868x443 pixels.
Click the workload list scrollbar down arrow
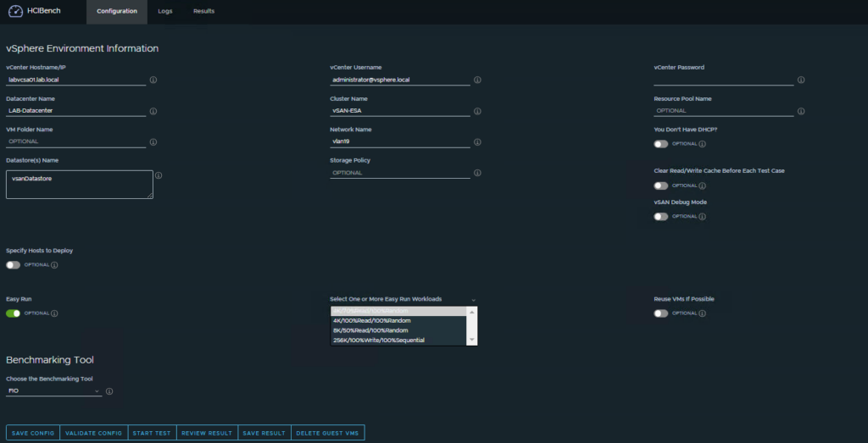point(473,340)
